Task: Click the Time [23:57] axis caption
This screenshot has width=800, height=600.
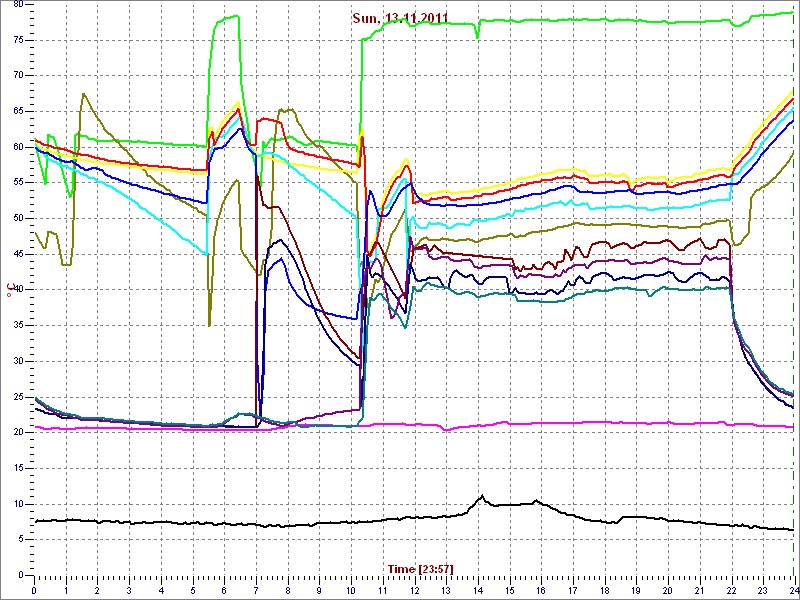Action: coord(420,568)
